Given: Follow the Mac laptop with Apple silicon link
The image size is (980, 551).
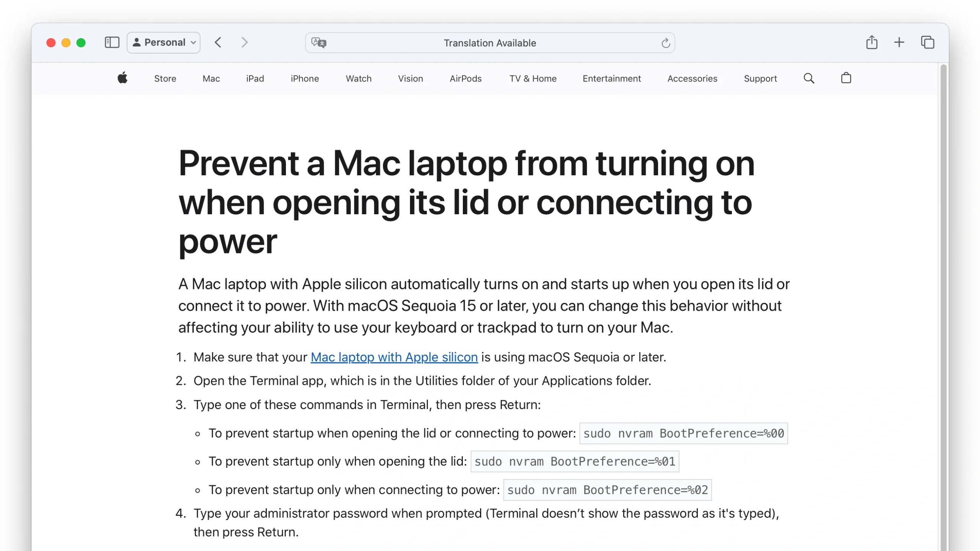Looking at the screenshot, I should 394,357.
